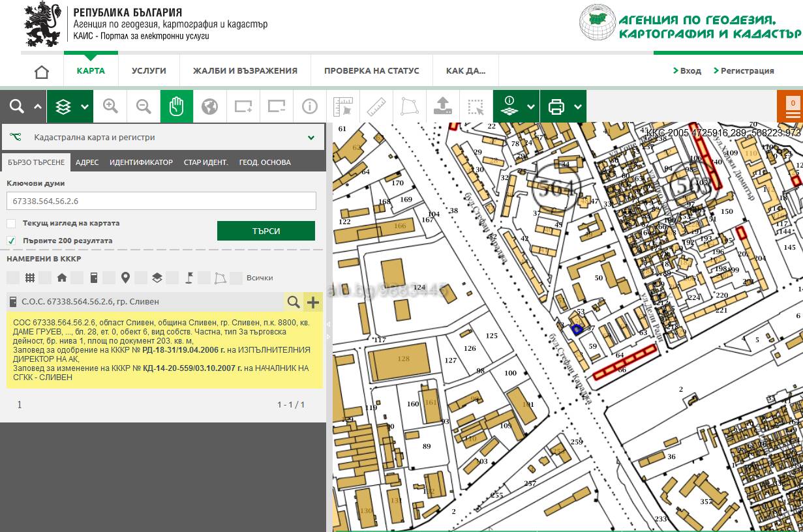
Task: Open the КАРТА menu
Action: [91, 70]
